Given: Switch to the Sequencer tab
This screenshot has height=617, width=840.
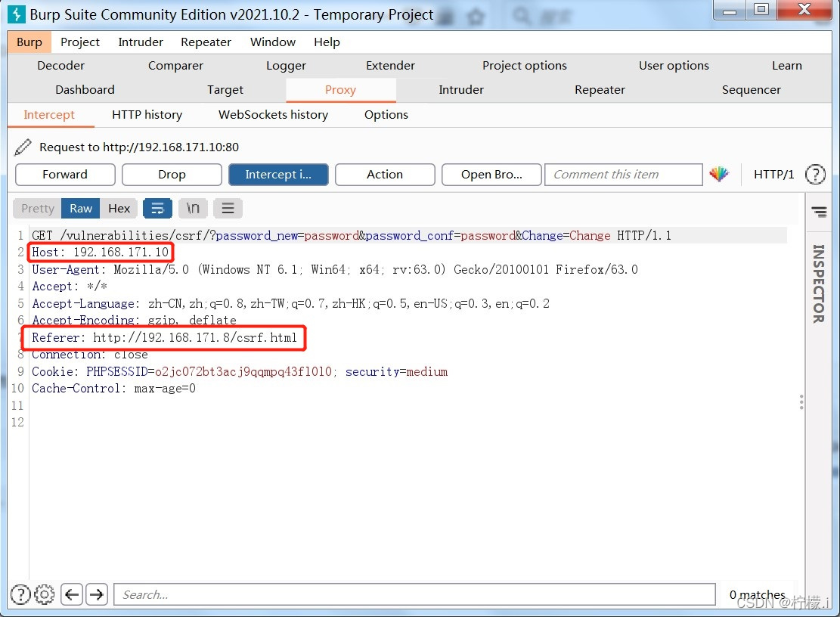Looking at the screenshot, I should (x=751, y=89).
